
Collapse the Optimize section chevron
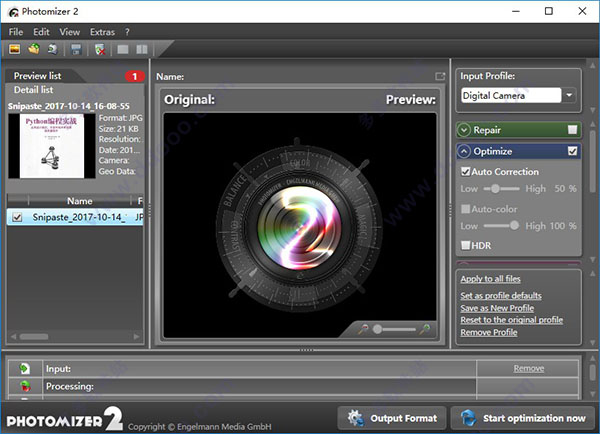(x=463, y=152)
